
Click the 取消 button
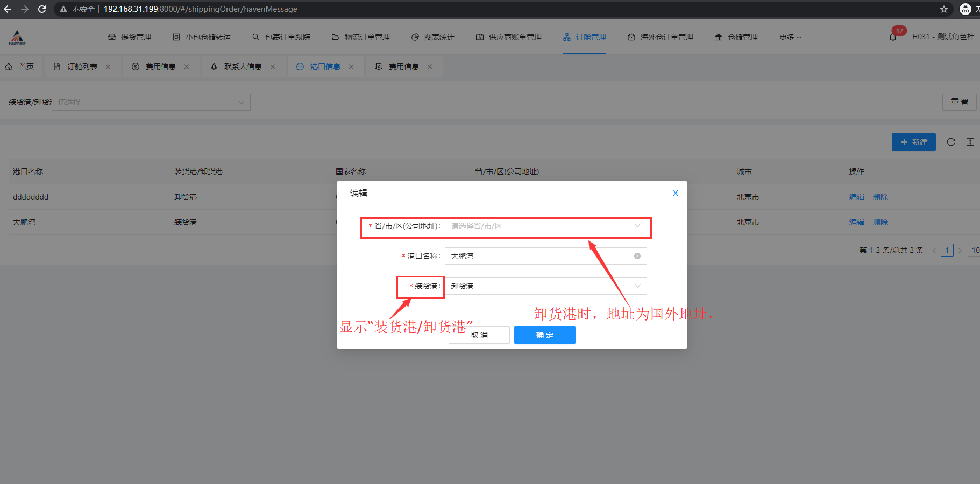pos(479,335)
